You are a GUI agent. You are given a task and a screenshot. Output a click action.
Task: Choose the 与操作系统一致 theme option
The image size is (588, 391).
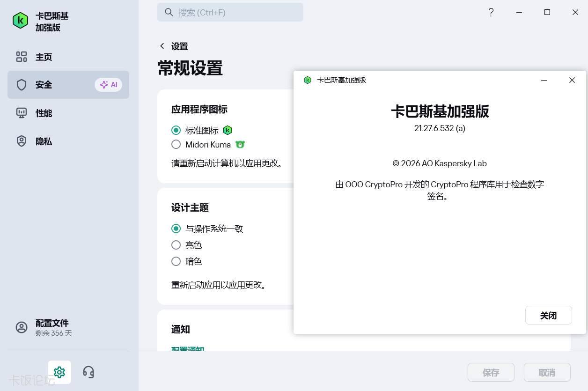[176, 229]
